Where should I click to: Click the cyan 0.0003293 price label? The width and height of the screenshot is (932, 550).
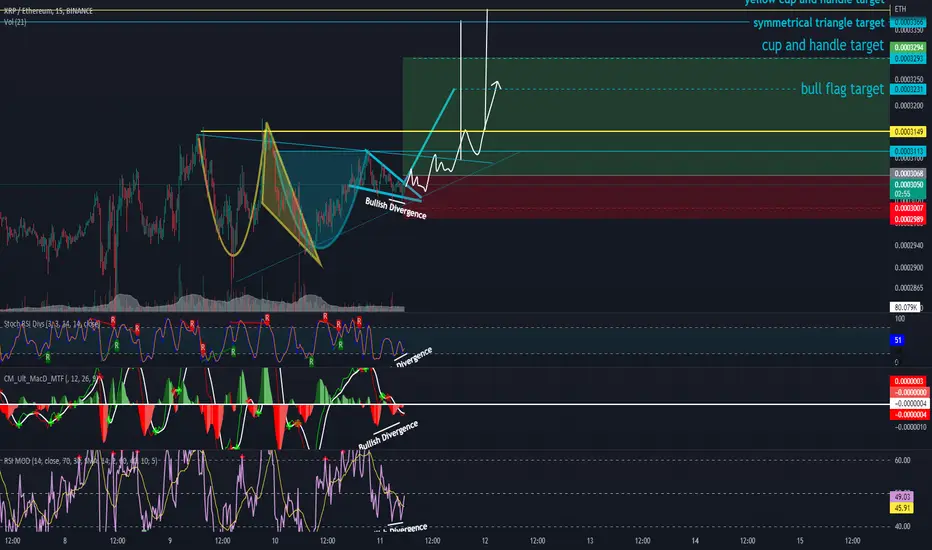pos(908,58)
